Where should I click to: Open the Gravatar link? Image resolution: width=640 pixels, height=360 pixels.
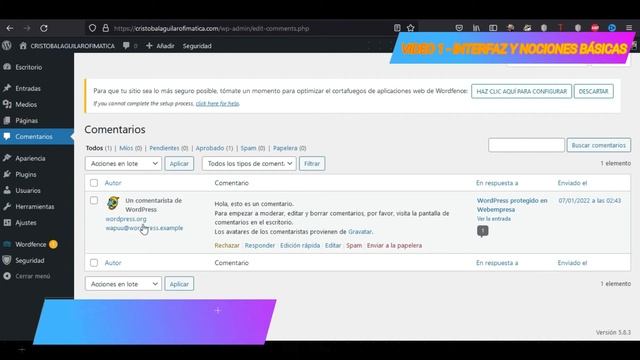(x=360, y=231)
